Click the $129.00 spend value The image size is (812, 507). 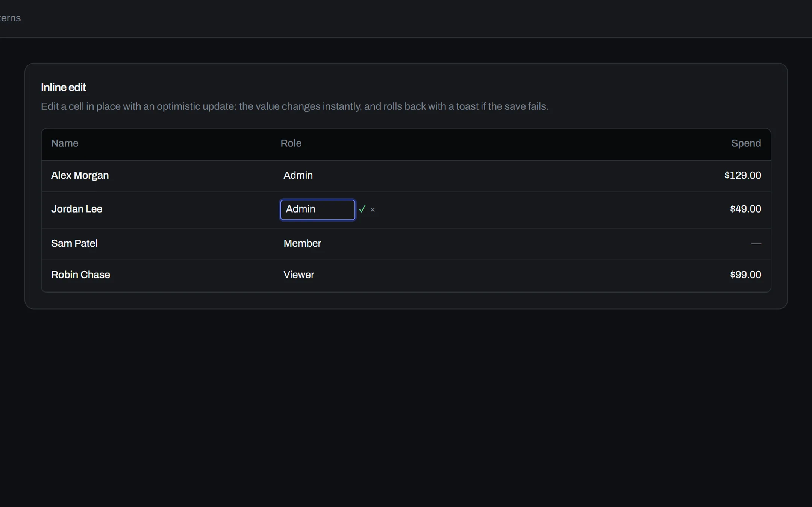pyautogui.click(x=742, y=176)
